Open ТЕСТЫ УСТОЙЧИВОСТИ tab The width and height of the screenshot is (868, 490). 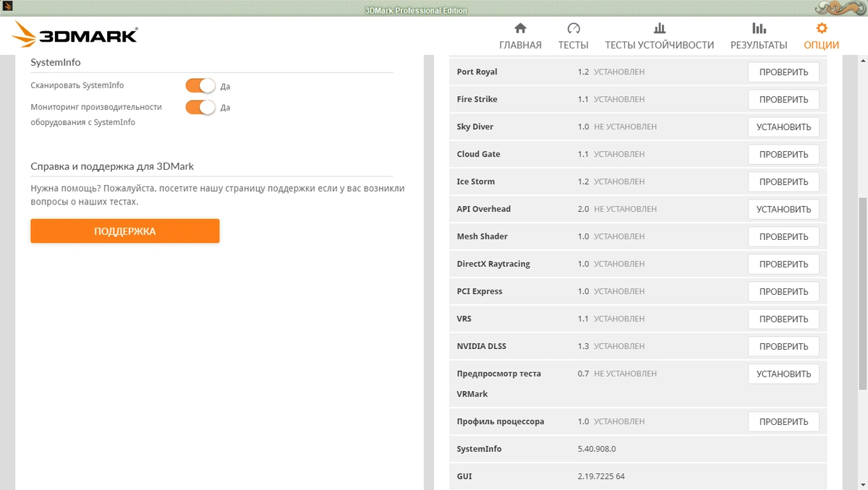click(660, 45)
